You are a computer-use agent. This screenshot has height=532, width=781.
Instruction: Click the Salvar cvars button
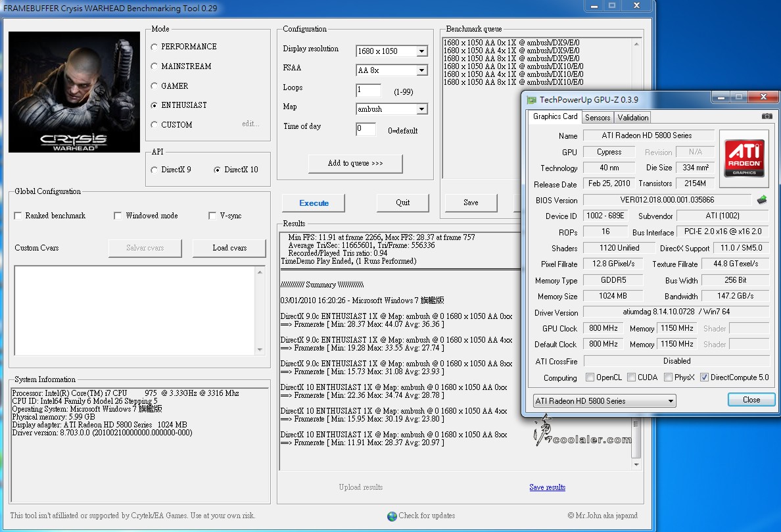pyautogui.click(x=145, y=248)
